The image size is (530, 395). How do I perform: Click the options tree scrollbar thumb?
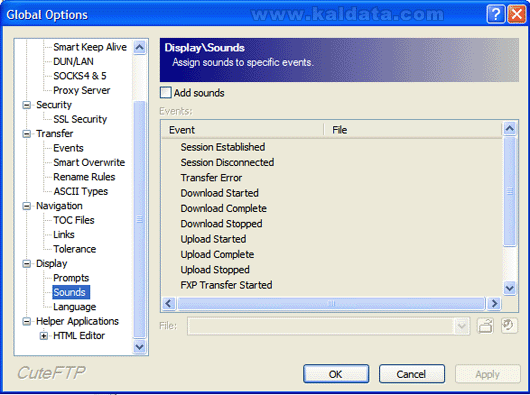tap(140, 219)
